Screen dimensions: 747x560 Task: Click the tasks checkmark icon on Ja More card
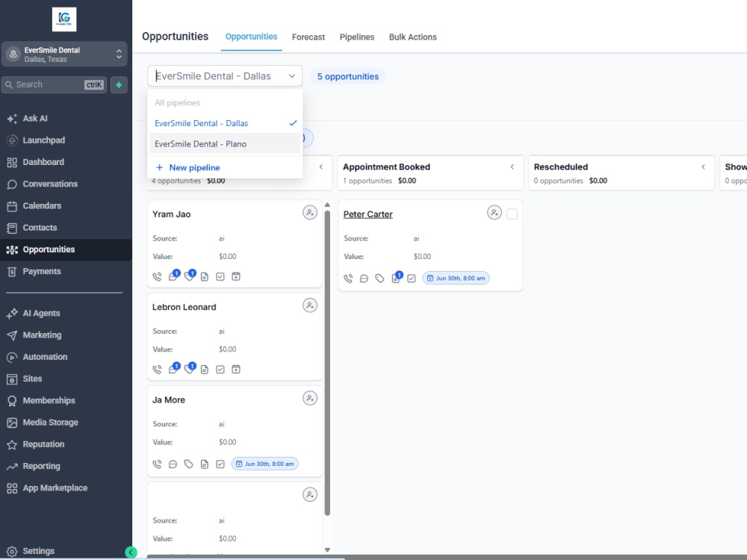pos(220,464)
